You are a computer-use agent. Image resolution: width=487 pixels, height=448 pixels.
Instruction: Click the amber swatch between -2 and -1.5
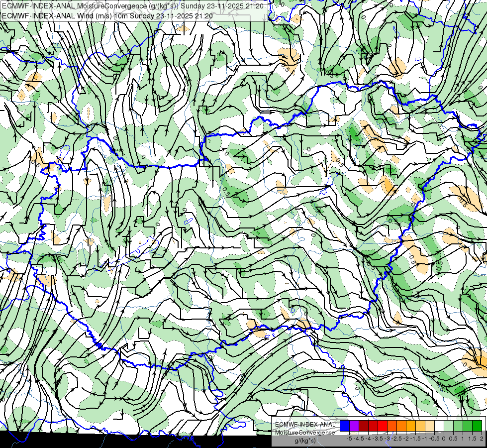(411, 426)
